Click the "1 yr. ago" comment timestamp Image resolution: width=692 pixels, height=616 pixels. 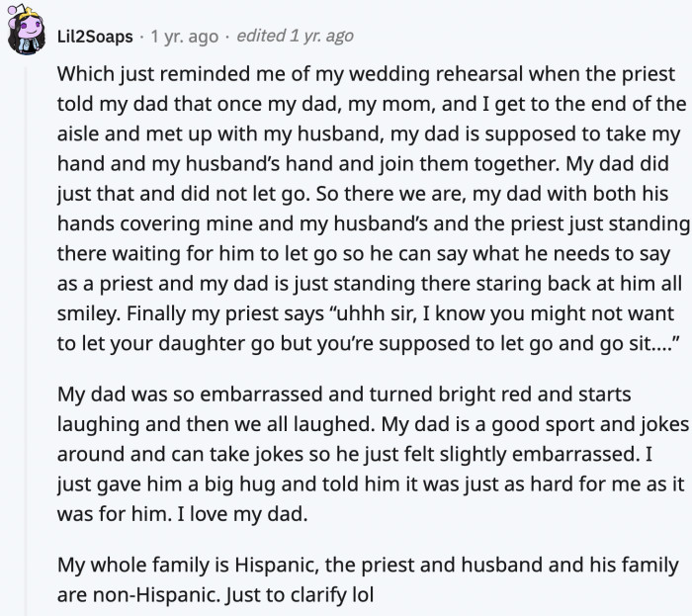(x=185, y=38)
